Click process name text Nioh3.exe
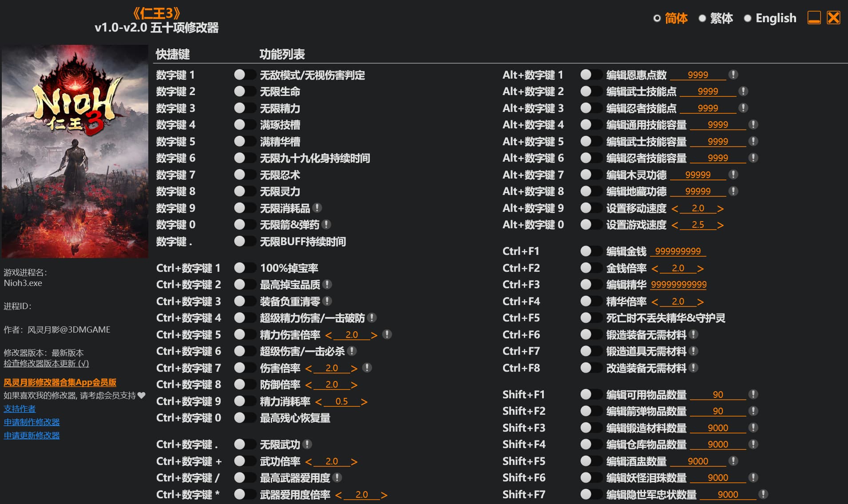This screenshot has width=848, height=504. 23,283
